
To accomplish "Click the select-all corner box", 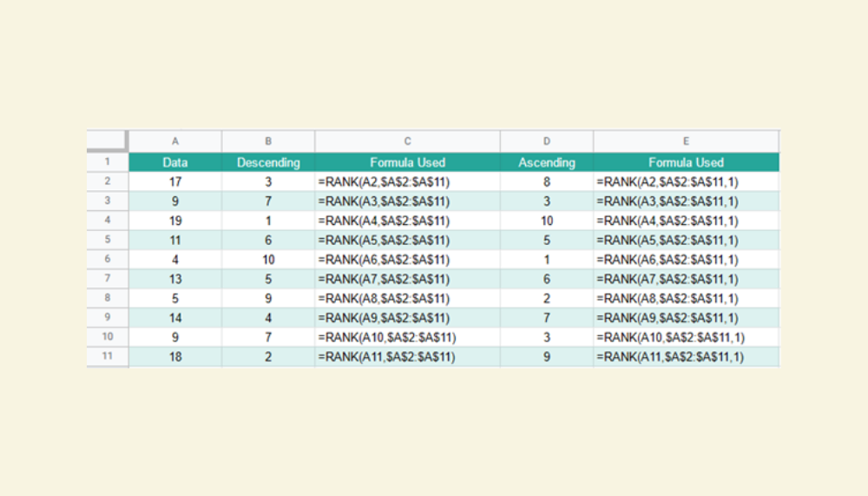I will pos(107,141).
